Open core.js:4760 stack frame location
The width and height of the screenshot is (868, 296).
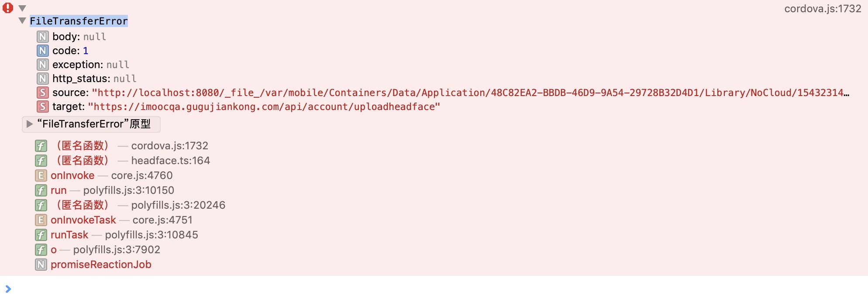pyautogui.click(x=142, y=176)
